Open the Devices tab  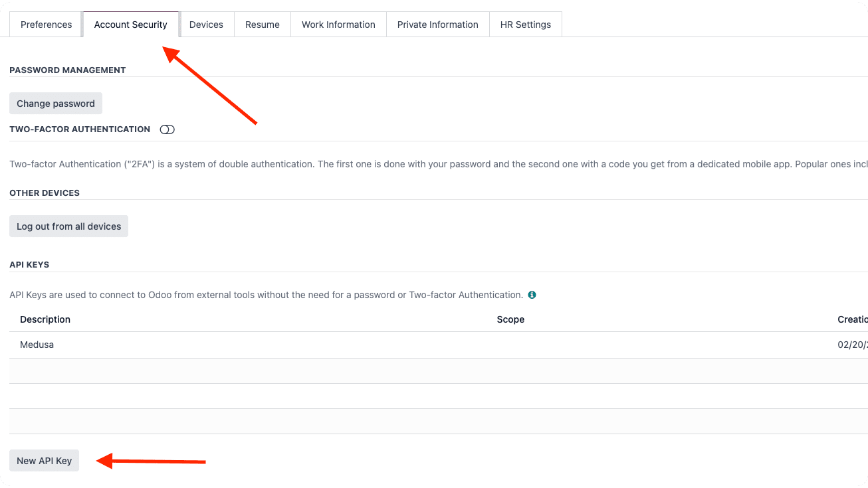coord(207,24)
